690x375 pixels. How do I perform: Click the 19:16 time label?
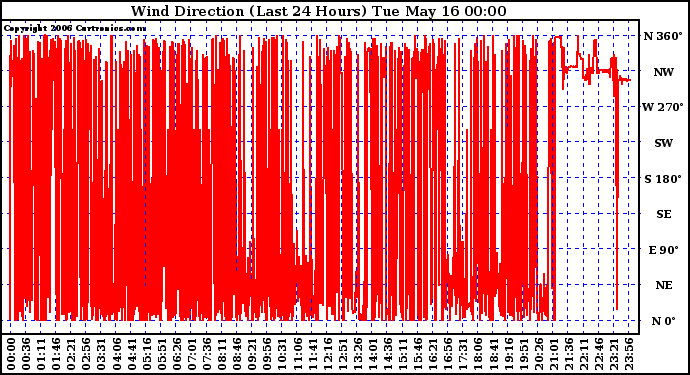508,354
